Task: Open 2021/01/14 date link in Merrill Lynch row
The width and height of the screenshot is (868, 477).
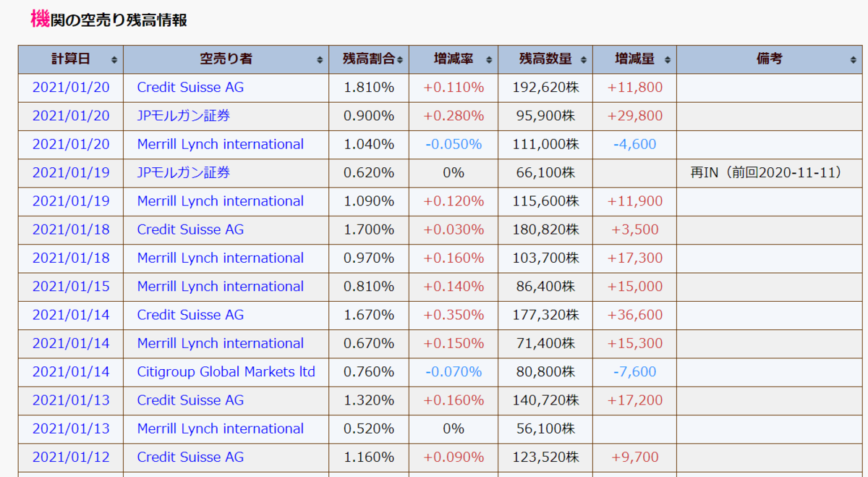Action: [71, 344]
